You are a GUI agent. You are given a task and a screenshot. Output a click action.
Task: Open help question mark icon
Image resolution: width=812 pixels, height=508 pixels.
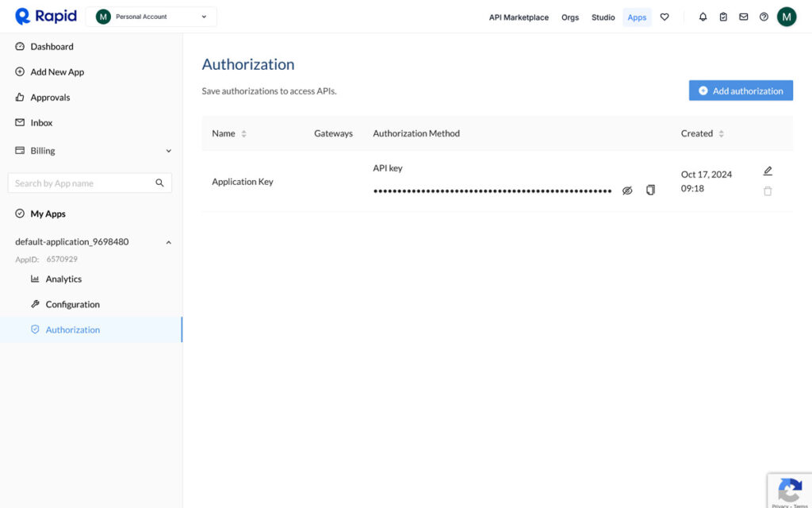coord(764,17)
